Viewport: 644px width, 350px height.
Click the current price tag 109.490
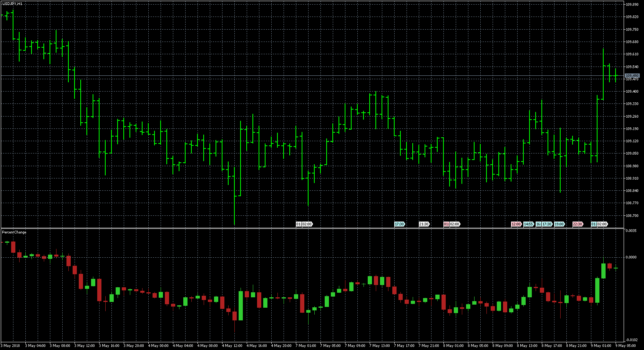(x=632, y=76)
